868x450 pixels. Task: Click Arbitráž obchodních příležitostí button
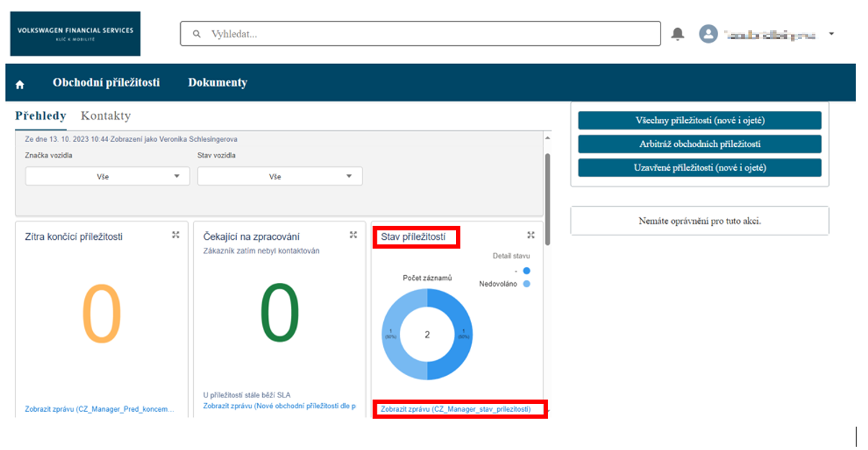pos(699,144)
